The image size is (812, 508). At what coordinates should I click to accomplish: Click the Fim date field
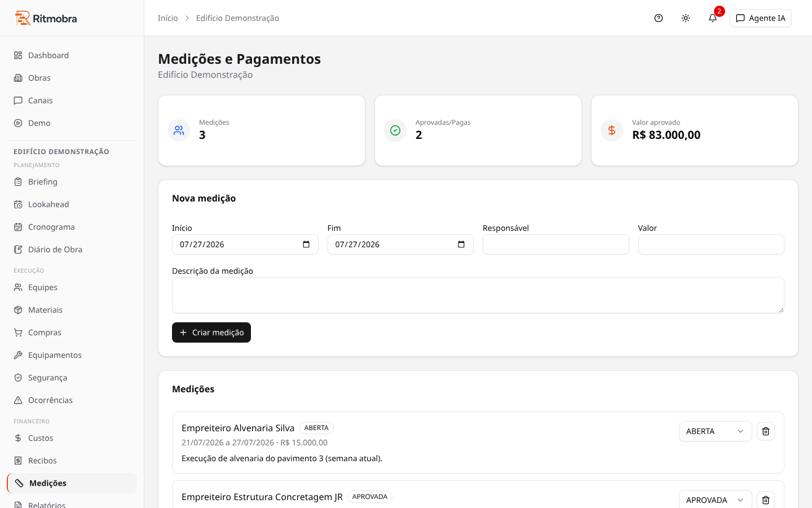tap(400, 244)
